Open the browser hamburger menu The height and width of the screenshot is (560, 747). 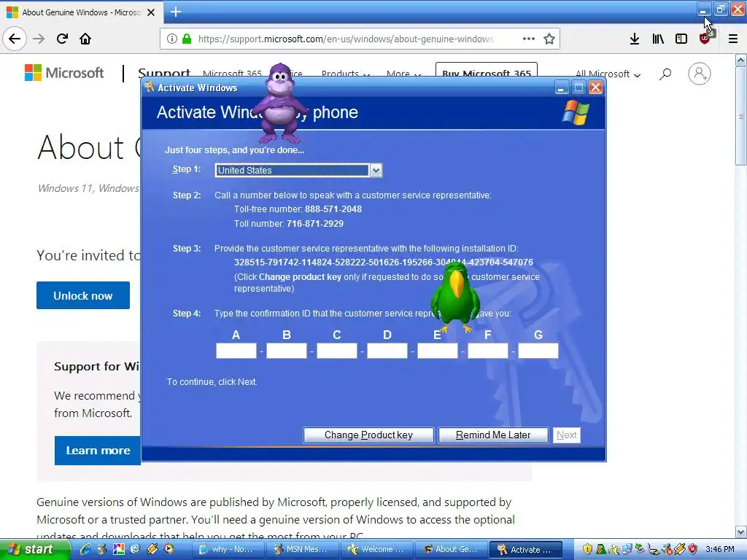733,39
